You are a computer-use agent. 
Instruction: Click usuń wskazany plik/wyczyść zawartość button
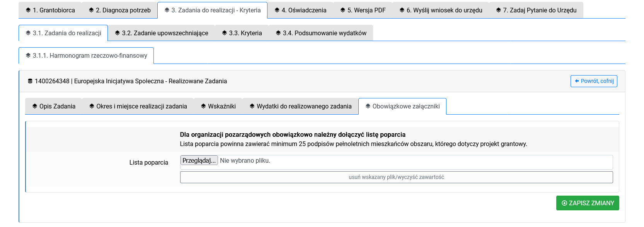click(396, 177)
